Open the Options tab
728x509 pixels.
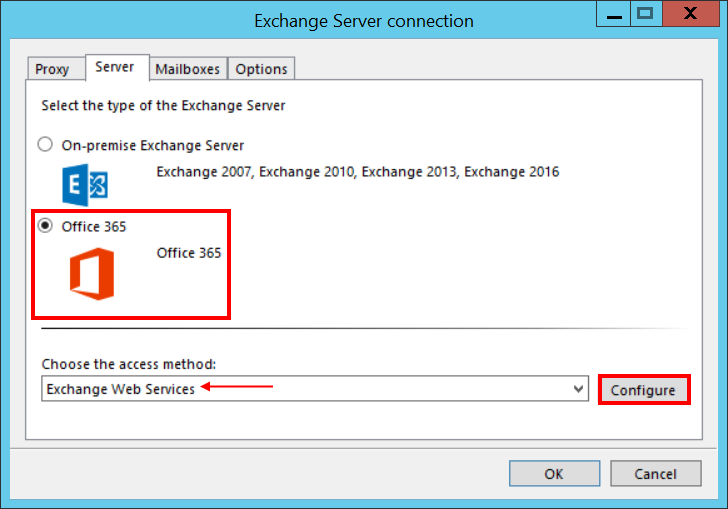262,69
